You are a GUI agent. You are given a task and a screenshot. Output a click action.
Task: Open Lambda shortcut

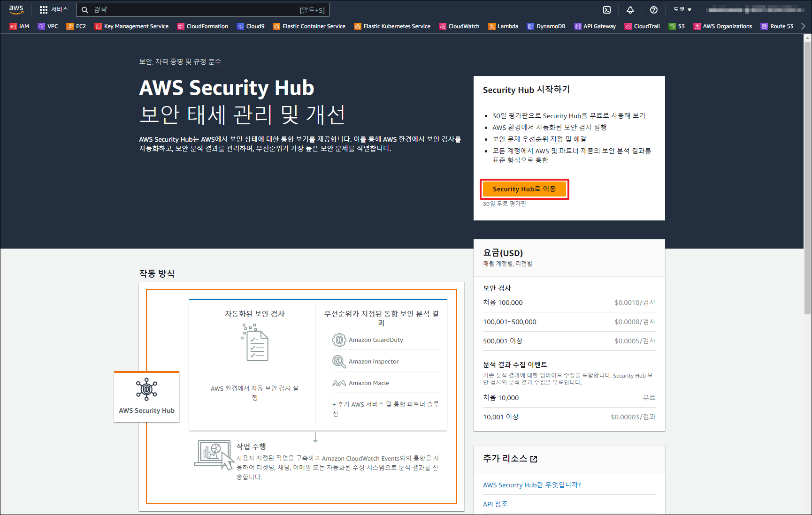coord(503,26)
